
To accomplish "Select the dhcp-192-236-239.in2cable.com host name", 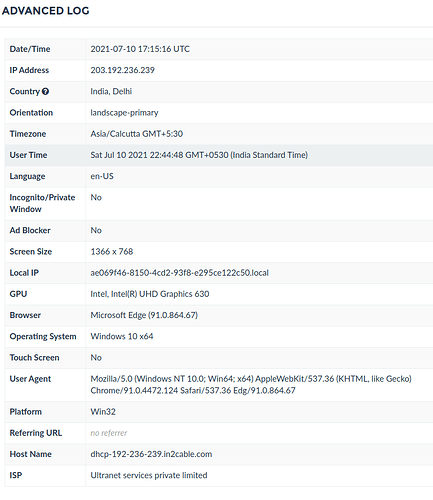I will click(151, 454).
